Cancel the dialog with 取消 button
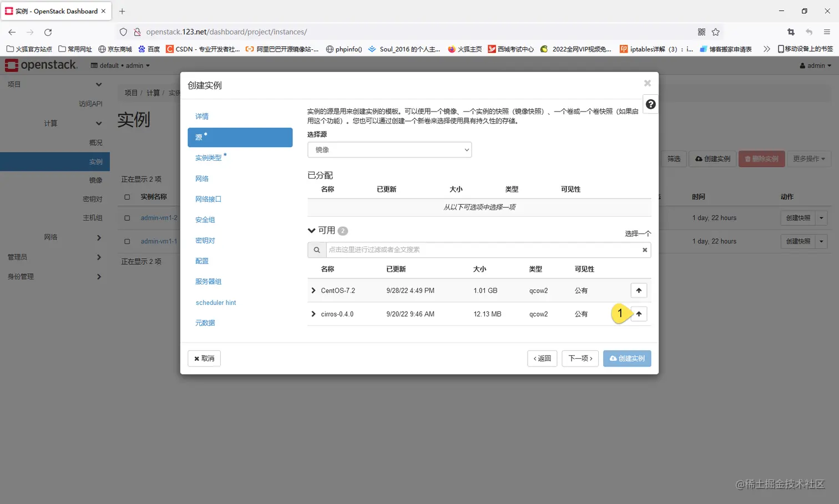The image size is (839, 504). coord(204,358)
